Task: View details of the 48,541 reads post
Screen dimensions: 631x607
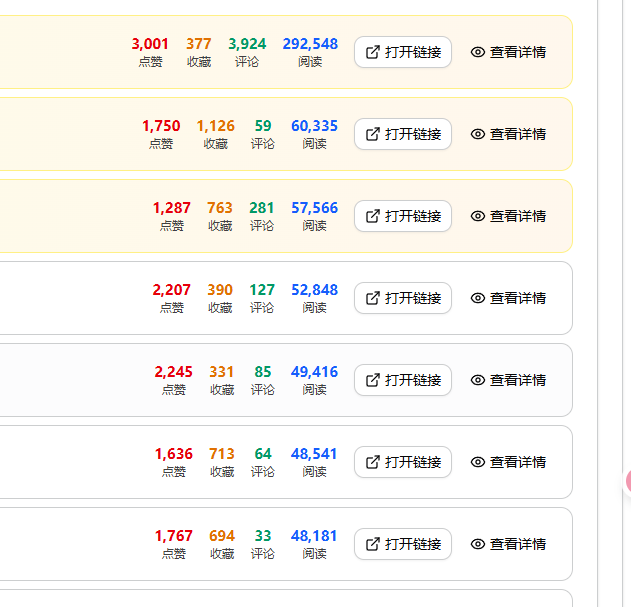Action: click(508, 462)
